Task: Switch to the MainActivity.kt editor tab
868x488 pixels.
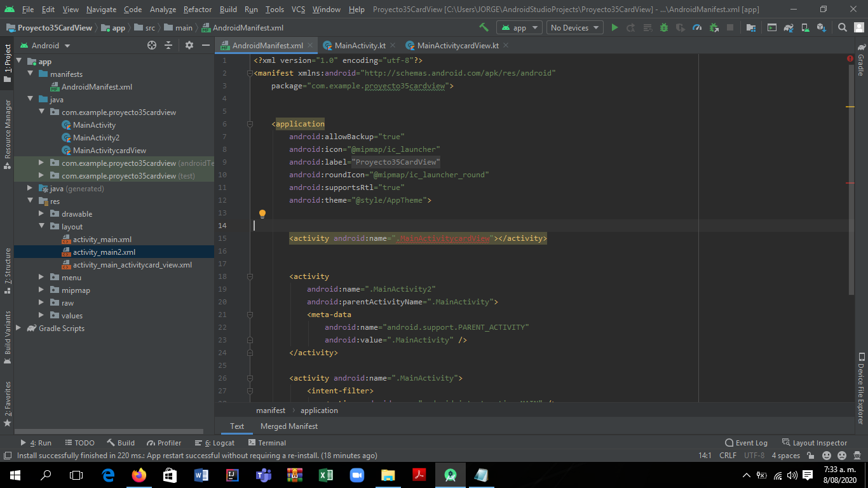Action: (360, 46)
